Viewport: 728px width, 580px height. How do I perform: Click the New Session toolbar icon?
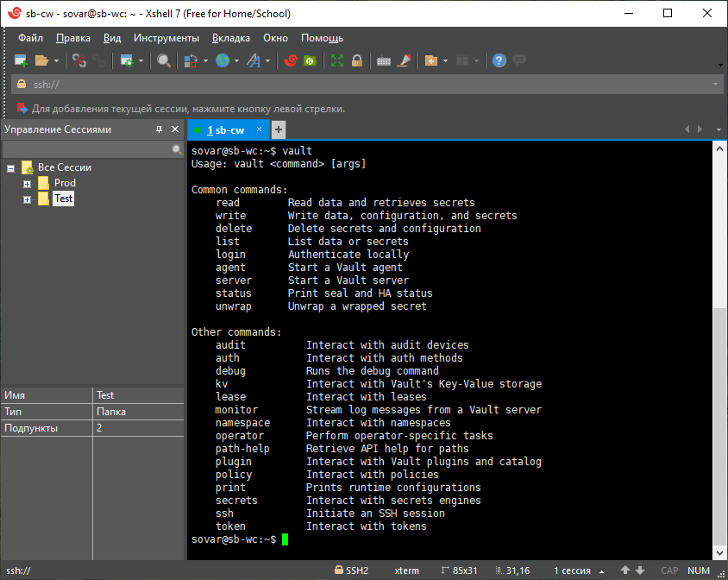21,60
